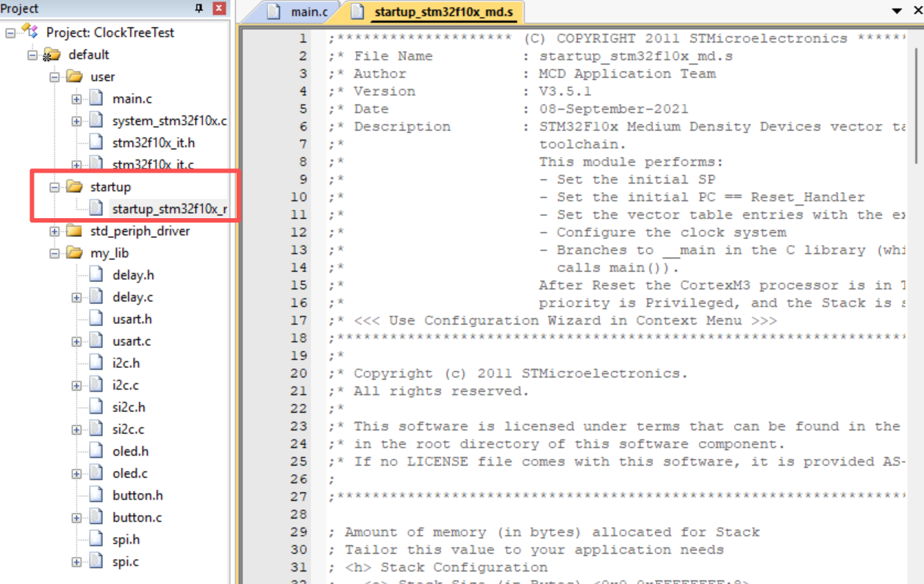Click the file icon on main.c tab

[274, 12]
